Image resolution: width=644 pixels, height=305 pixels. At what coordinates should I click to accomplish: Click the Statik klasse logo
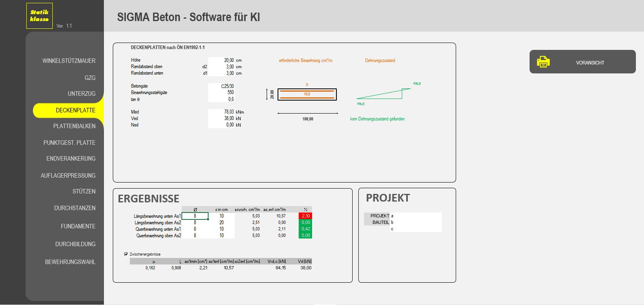coord(39,16)
